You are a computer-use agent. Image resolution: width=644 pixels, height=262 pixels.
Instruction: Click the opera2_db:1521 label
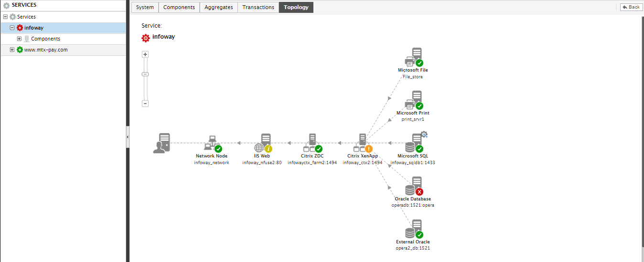coord(413,248)
